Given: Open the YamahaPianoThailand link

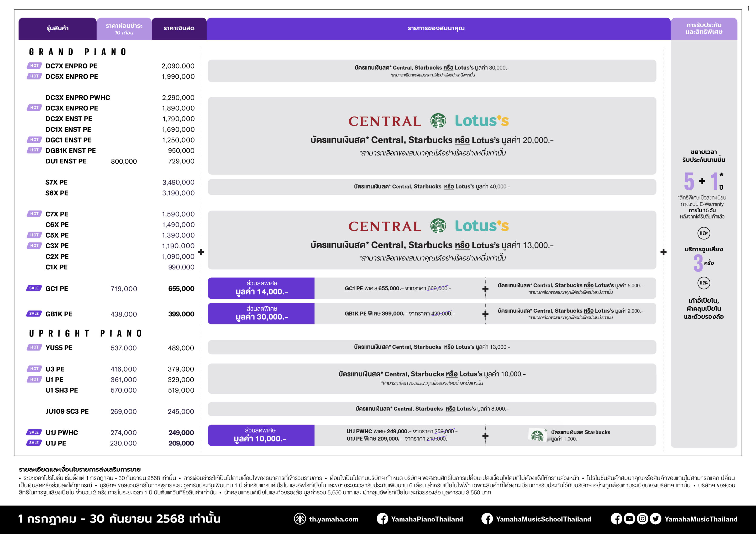Looking at the screenshot, I should pyautogui.click(x=427, y=519).
